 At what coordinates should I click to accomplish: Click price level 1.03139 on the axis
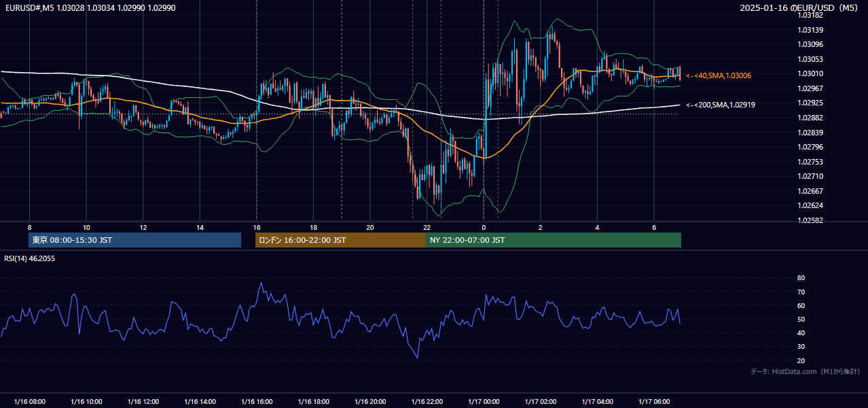click(810, 30)
